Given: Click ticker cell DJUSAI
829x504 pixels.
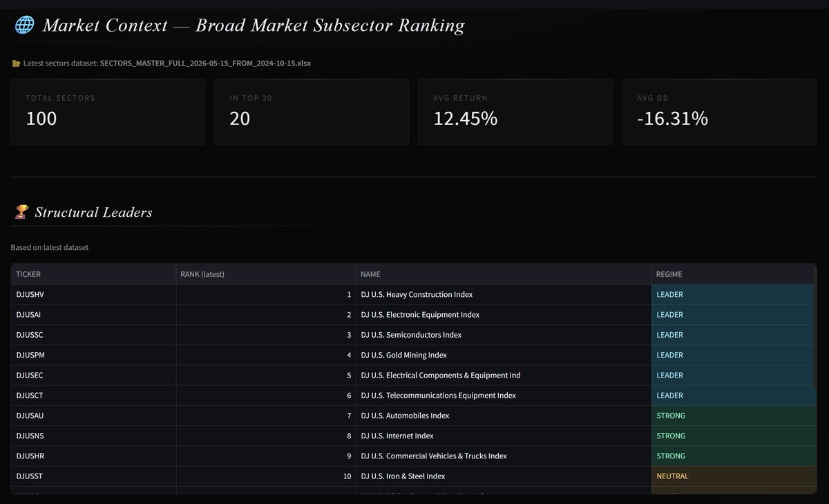Looking at the screenshot, I should (x=93, y=315).
